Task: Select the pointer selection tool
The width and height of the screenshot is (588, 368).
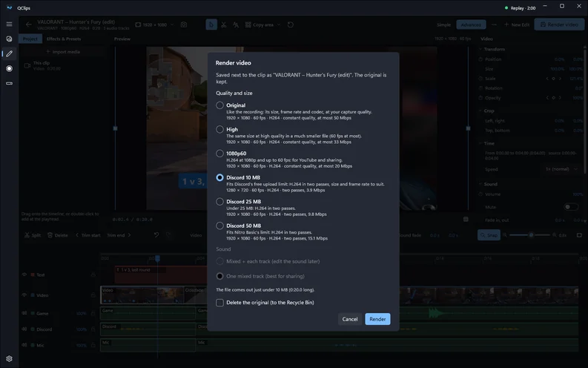Action: tap(211, 24)
